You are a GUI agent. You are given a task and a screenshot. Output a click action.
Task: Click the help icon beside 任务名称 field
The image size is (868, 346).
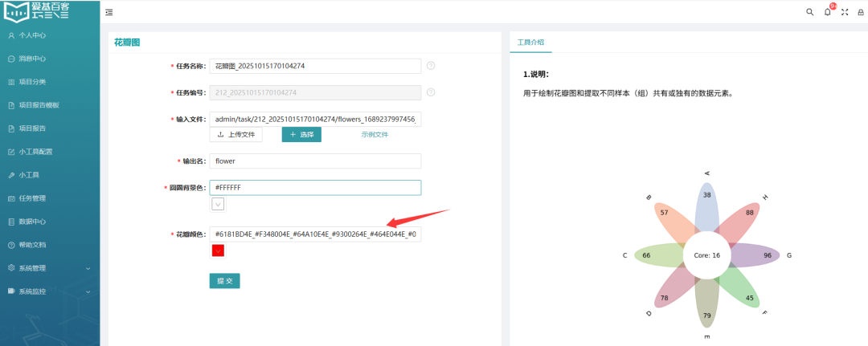(431, 66)
